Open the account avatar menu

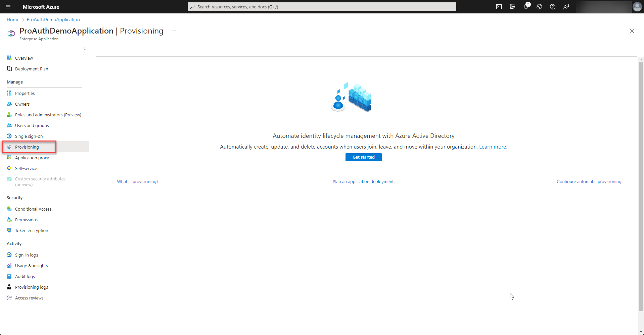(637, 7)
